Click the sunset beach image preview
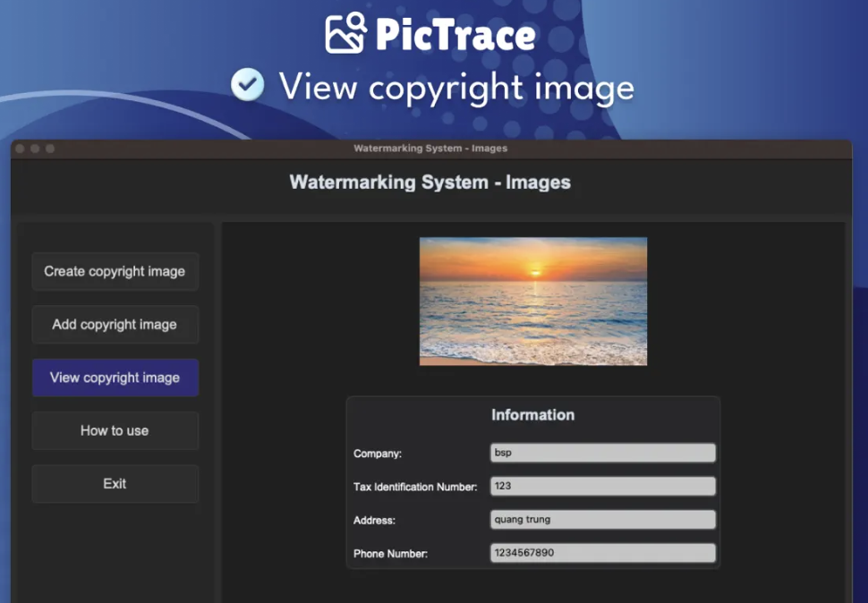Image resolution: width=868 pixels, height=603 pixels. [x=533, y=301]
